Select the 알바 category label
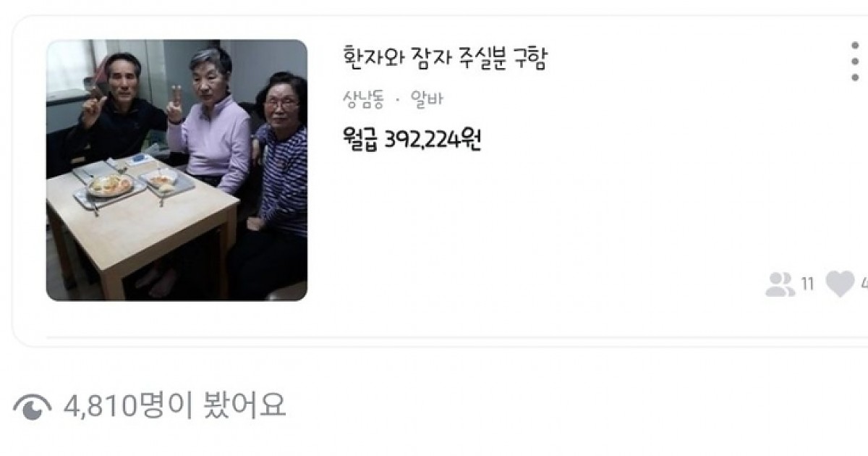Viewport: 868px width, 456px height. [426, 99]
